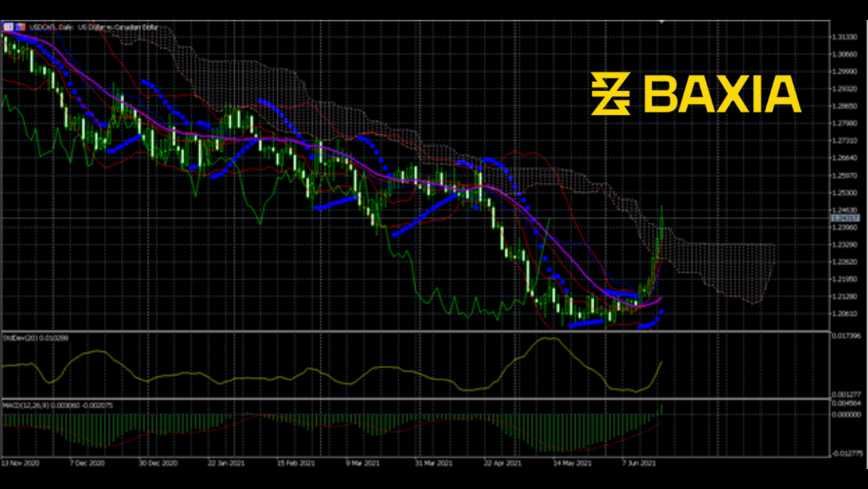Click the one-click trading panel icon
The width and height of the screenshot is (868, 489).
pos(9,27)
